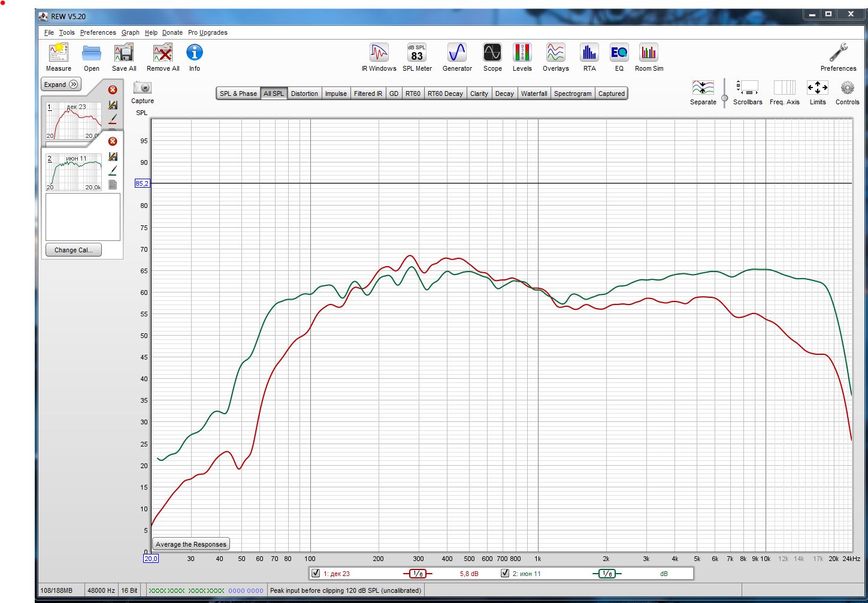Expand the measurements panel
Screen dimensions: 868x603
pyautogui.click(x=61, y=85)
